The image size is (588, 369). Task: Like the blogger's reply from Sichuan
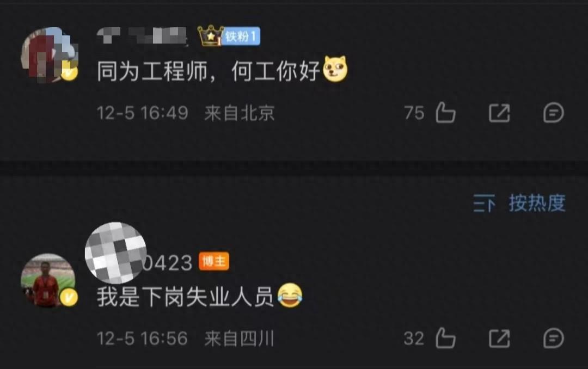pos(445,339)
